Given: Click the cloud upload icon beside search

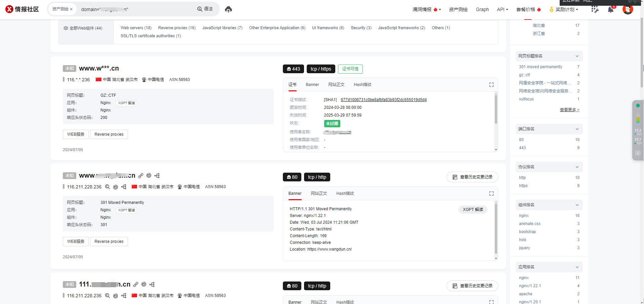Looking at the screenshot, I should coord(228,9).
